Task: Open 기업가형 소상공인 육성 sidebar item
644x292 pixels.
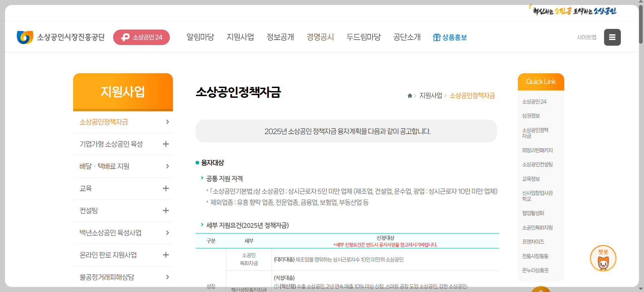Action: pos(111,144)
